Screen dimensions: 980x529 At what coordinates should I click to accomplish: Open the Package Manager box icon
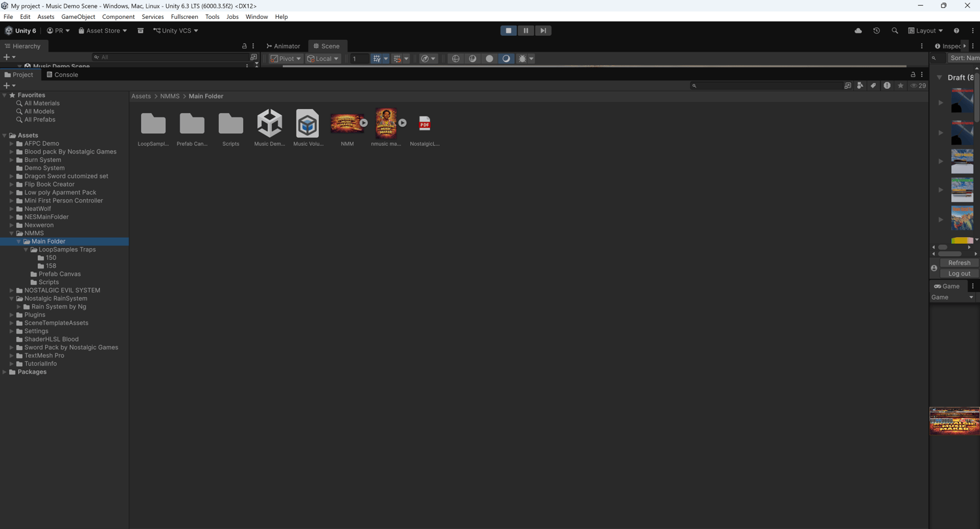coord(140,31)
